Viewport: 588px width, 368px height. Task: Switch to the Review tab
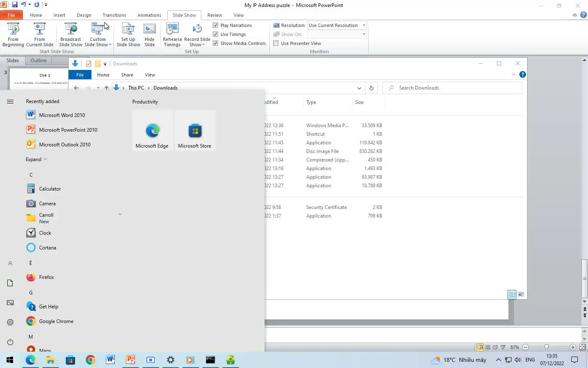tap(214, 15)
